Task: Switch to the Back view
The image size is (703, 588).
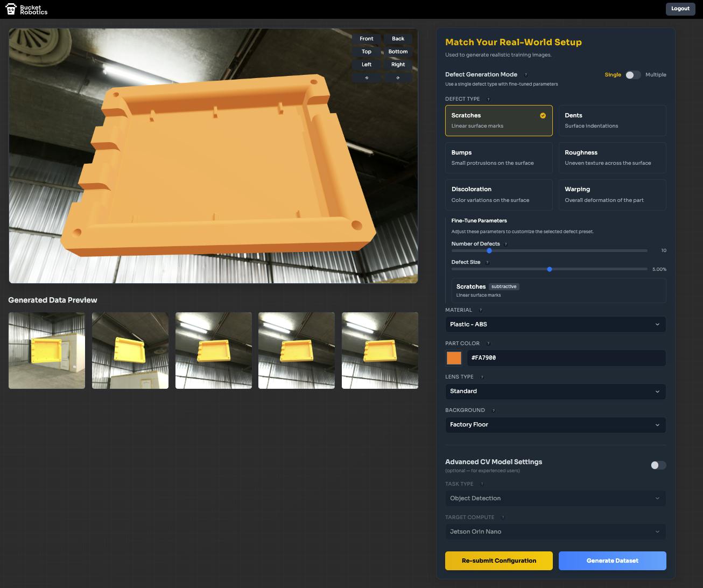Action: pos(398,38)
